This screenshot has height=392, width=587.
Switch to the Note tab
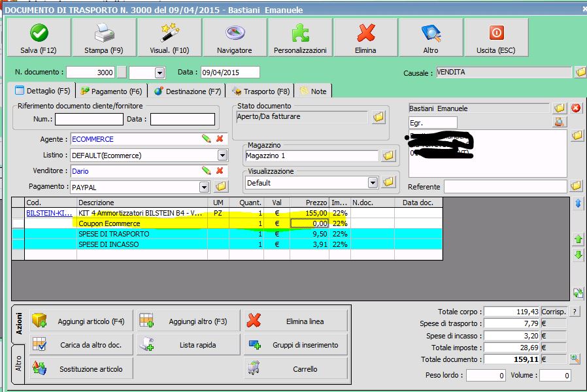[313, 91]
